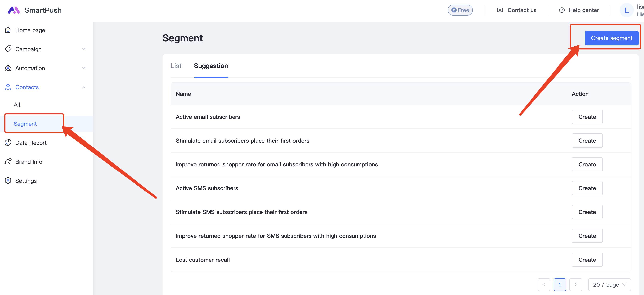Click the Campaign tag icon
This screenshot has height=295, width=644.
click(8, 49)
